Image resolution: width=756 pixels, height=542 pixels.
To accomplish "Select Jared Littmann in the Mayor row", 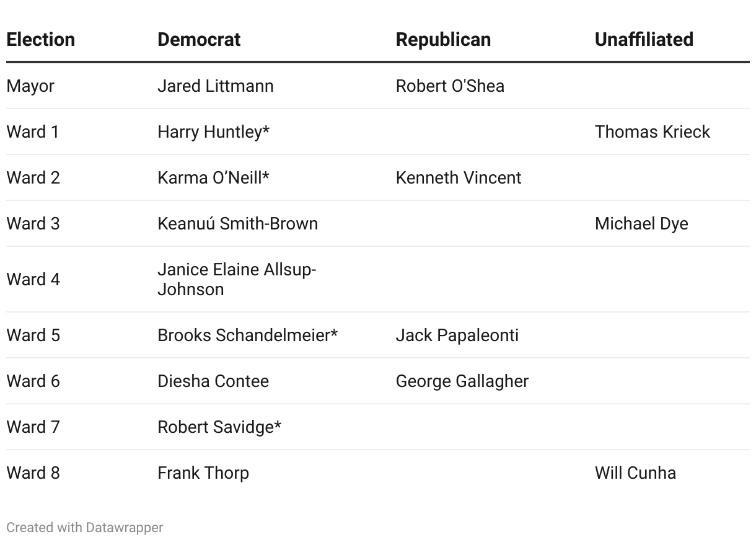I will click(215, 86).
